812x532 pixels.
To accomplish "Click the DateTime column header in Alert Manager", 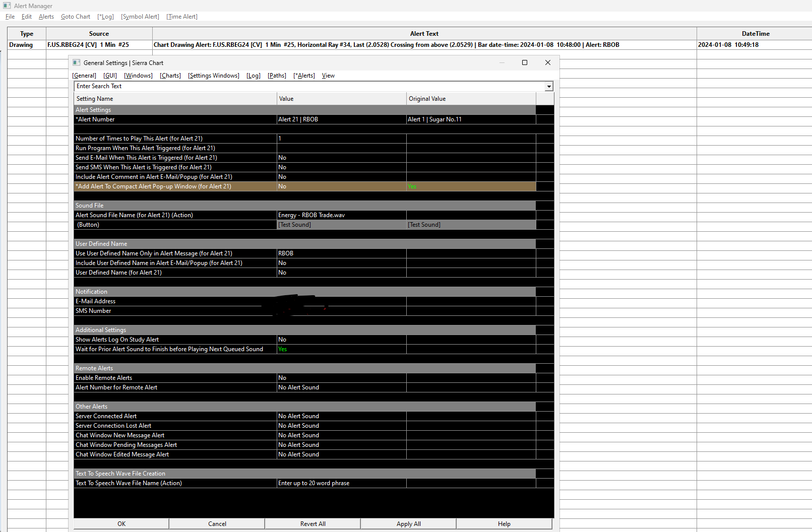I will [x=755, y=34].
